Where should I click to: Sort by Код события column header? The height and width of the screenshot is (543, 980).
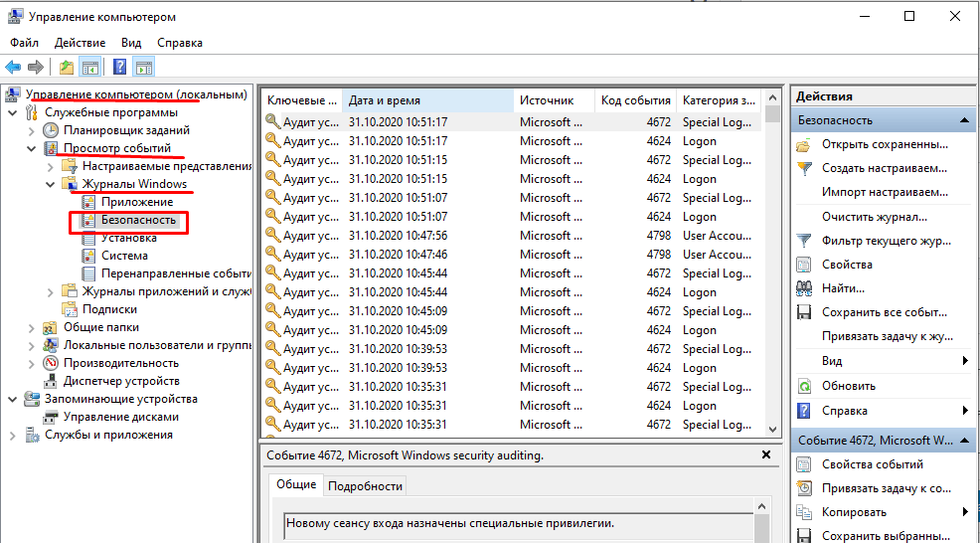pos(636,100)
